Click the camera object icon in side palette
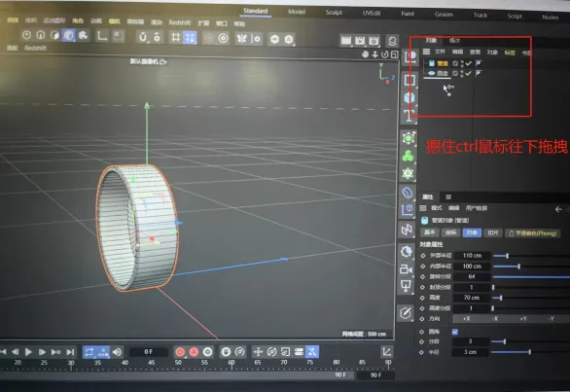The width and height of the screenshot is (570, 392). click(406, 269)
